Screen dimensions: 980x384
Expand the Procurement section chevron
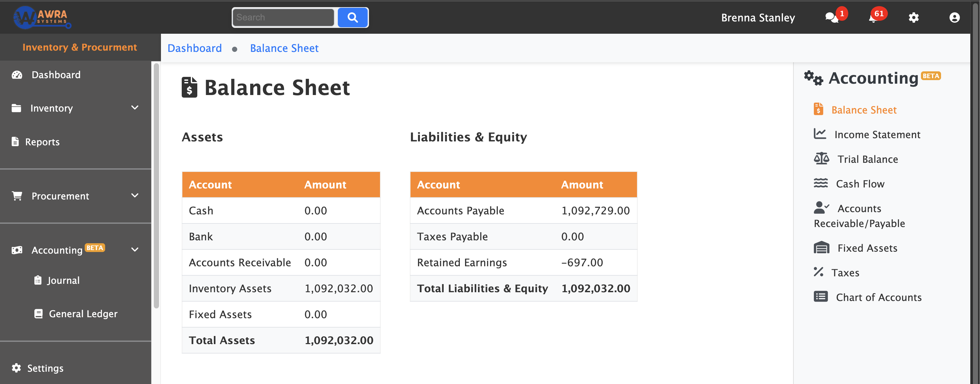click(135, 196)
